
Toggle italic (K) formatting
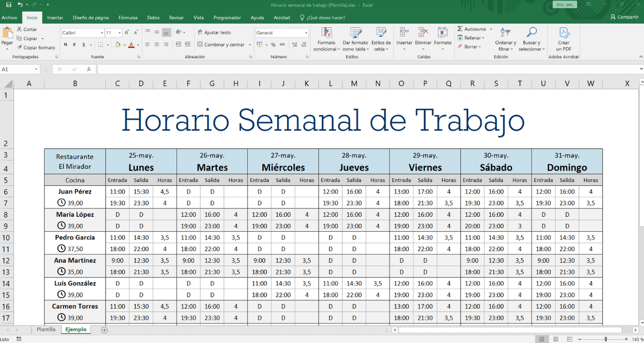[74, 45]
